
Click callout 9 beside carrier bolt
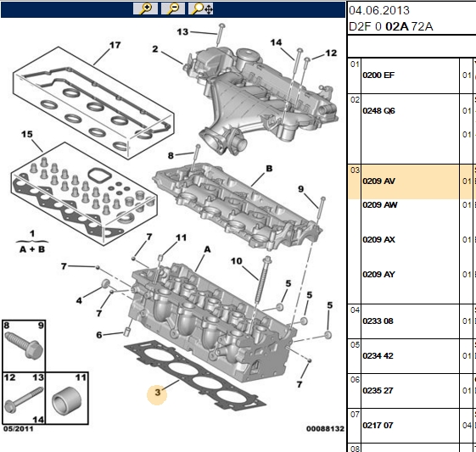coord(300,189)
